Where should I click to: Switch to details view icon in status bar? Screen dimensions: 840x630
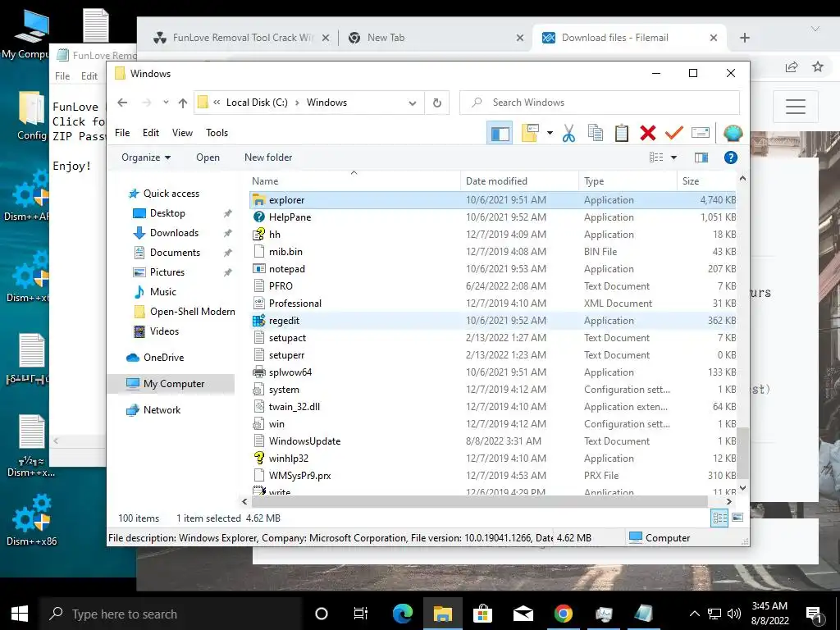pos(720,518)
